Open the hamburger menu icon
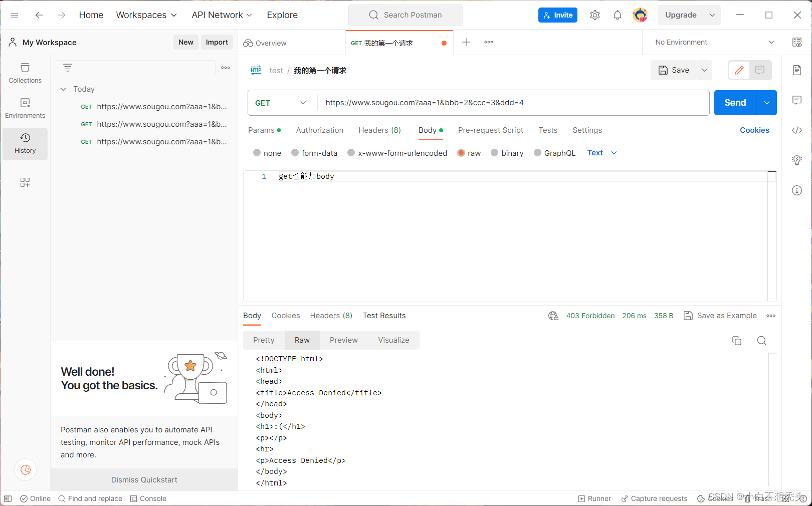The height and width of the screenshot is (506, 812). (15, 15)
